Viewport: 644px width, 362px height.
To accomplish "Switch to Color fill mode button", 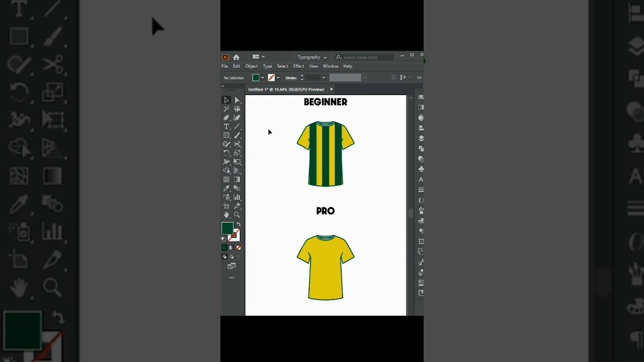I will click(224, 248).
